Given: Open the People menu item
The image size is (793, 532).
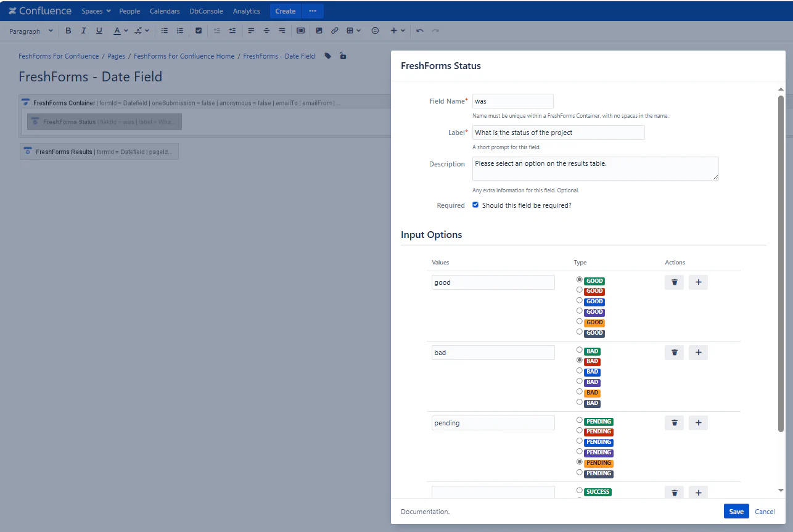Looking at the screenshot, I should pyautogui.click(x=129, y=11).
